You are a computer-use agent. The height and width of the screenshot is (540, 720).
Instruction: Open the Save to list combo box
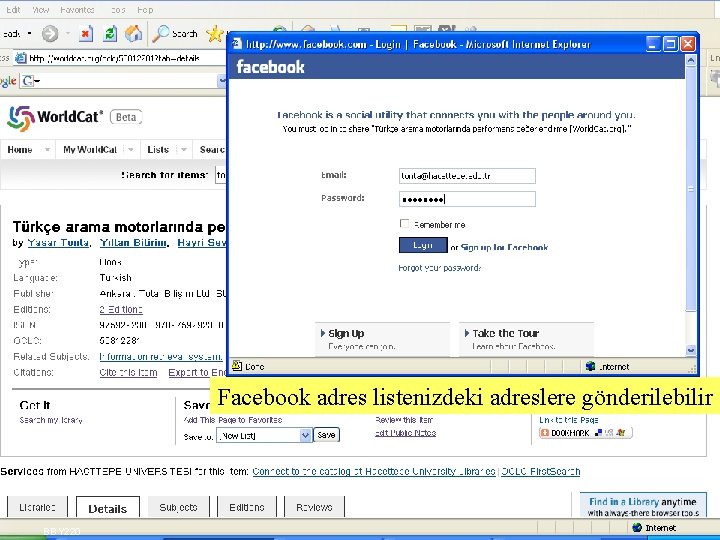pyautogui.click(x=264, y=435)
